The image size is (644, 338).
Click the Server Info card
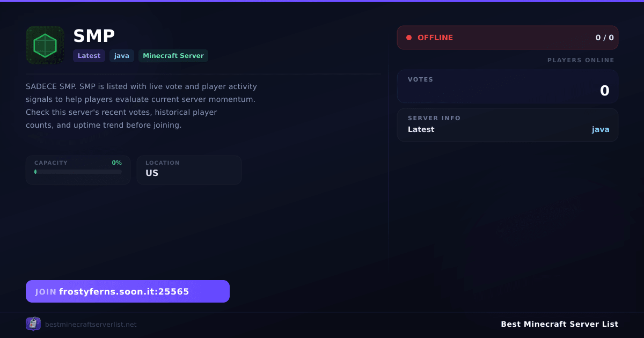click(x=508, y=125)
